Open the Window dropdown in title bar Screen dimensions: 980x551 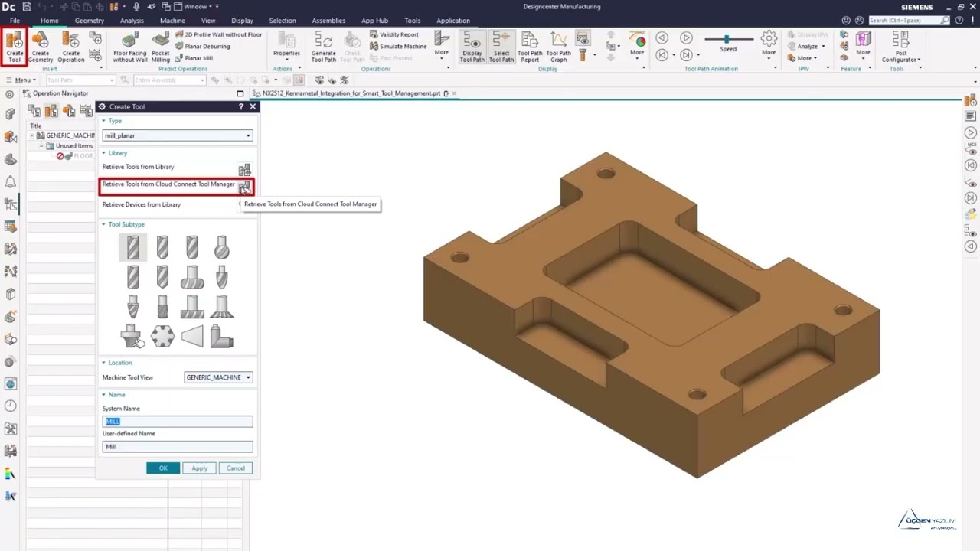click(x=194, y=6)
